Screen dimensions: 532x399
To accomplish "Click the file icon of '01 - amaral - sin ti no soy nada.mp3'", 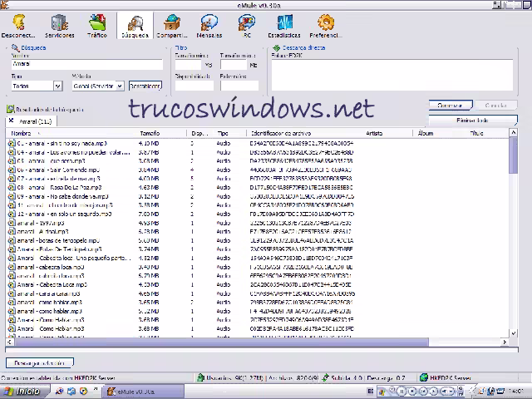I will (12, 144).
